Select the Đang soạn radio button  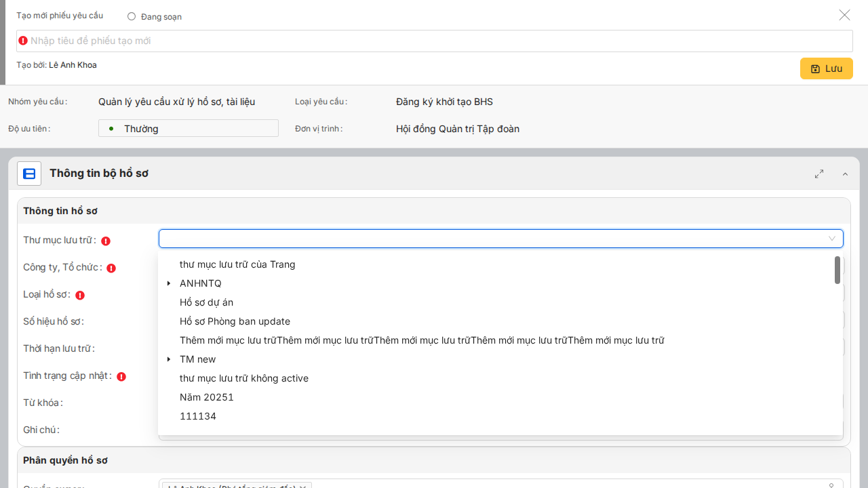point(132,16)
